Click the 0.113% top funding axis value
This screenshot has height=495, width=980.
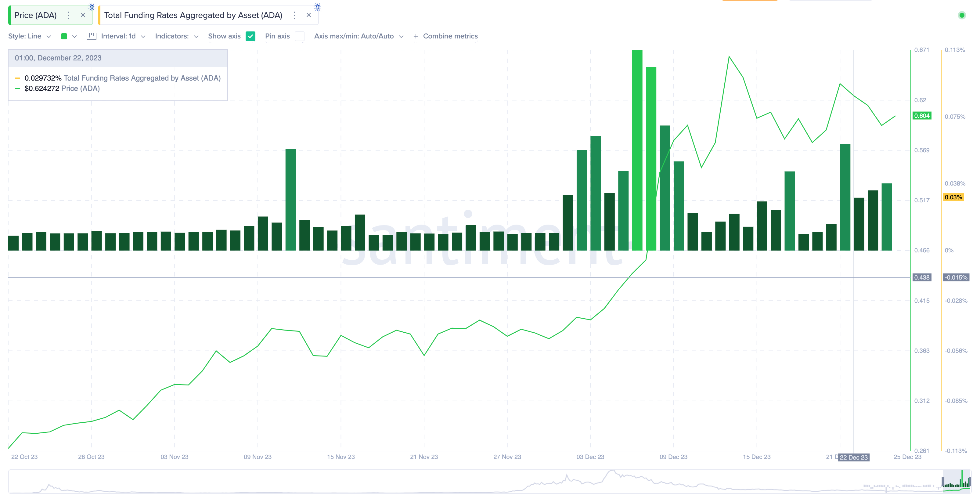[955, 50]
